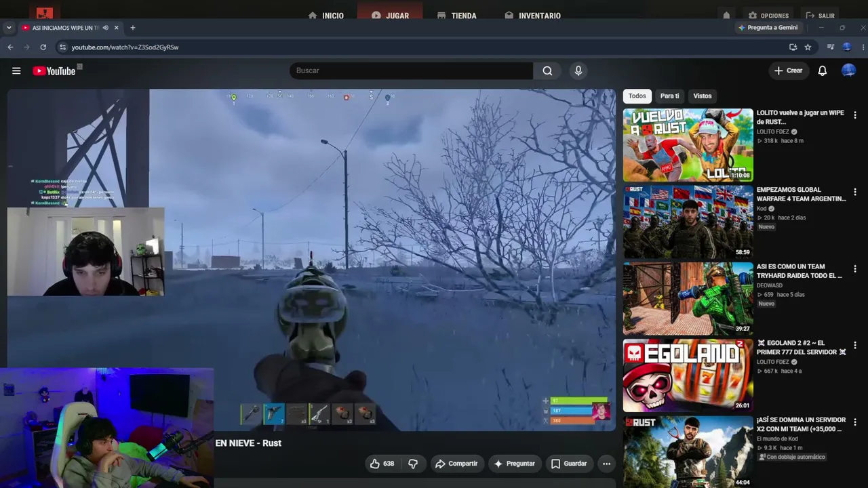Open the install/cast icon in address bar
Image resolution: width=868 pixels, height=488 pixels.
(x=793, y=47)
